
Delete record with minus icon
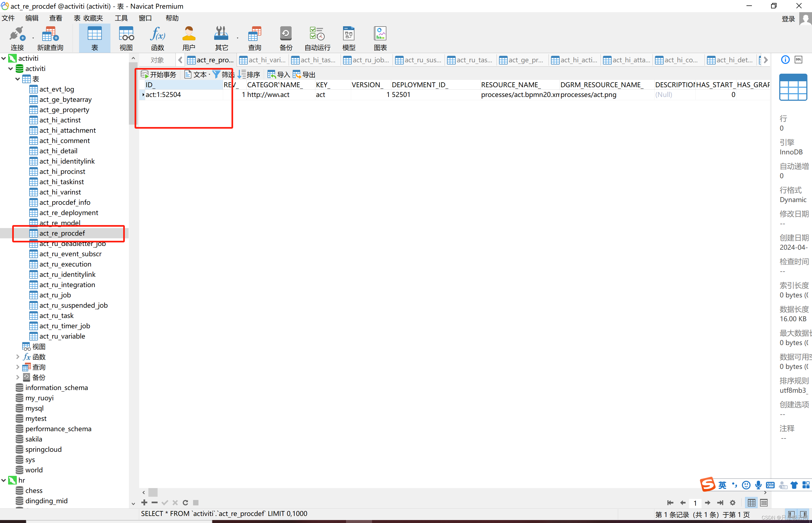(x=155, y=502)
